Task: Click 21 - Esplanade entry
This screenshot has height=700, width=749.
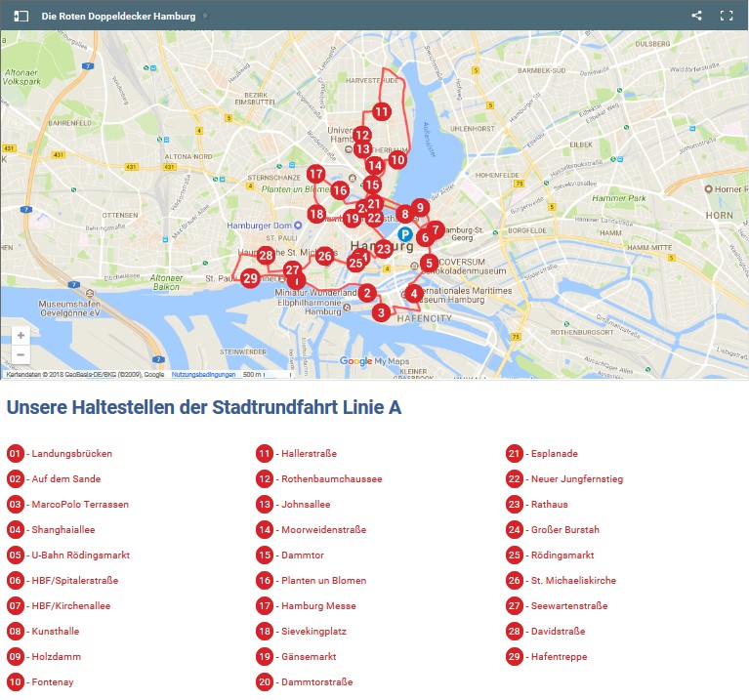Action: point(542,453)
